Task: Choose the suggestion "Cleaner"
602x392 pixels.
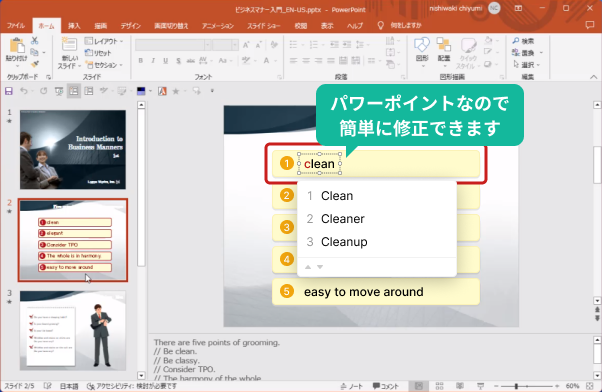Action: pos(377,219)
